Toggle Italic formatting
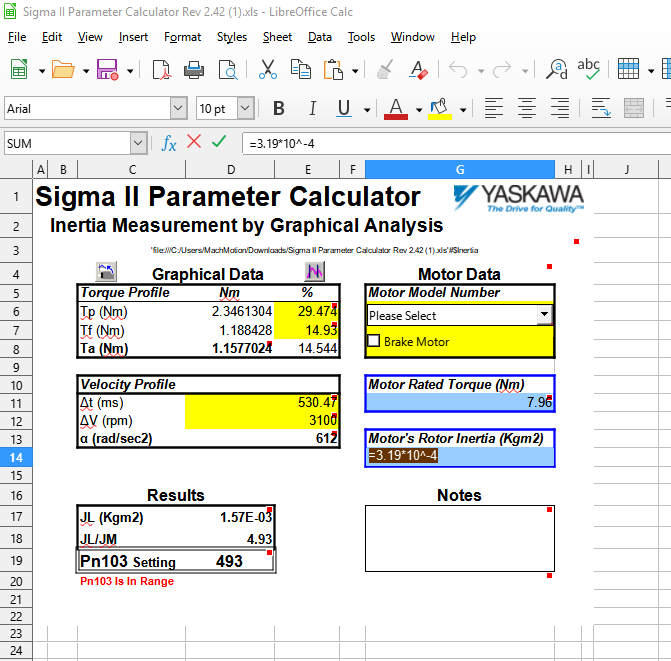The height and width of the screenshot is (661, 671). click(313, 108)
